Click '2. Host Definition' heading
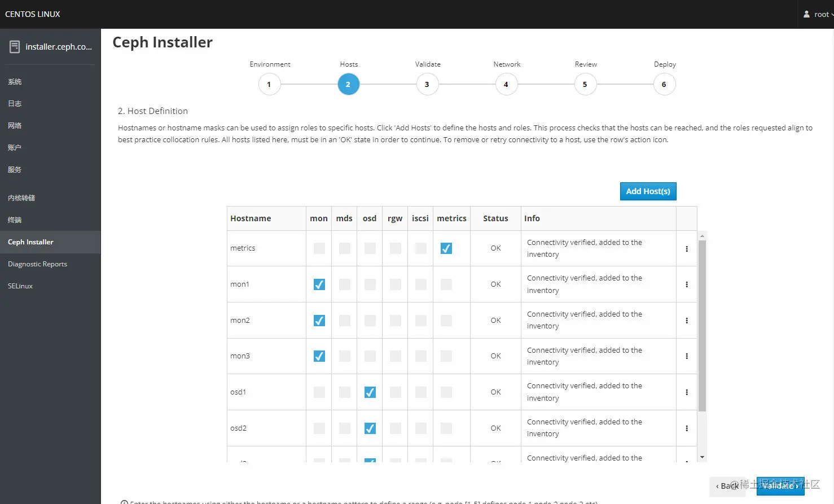 point(153,111)
